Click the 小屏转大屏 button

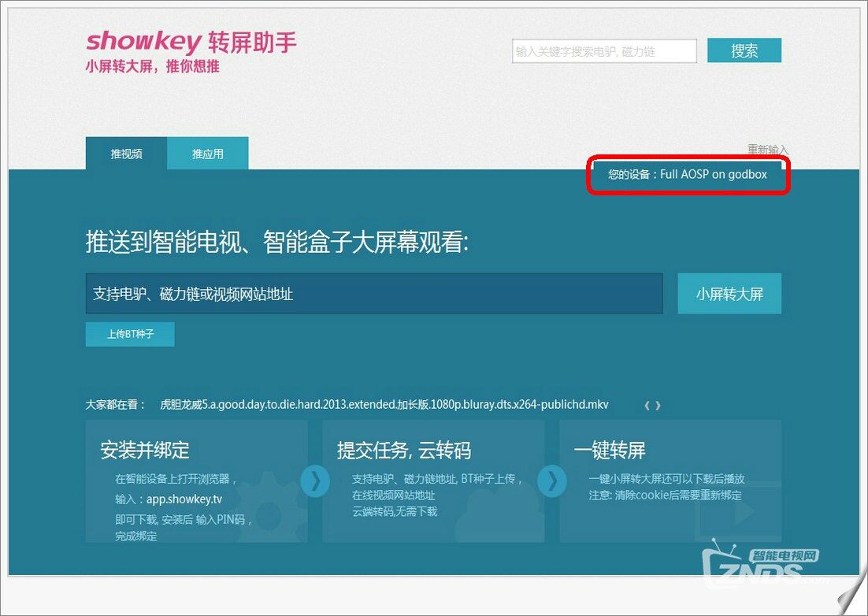tap(729, 293)
